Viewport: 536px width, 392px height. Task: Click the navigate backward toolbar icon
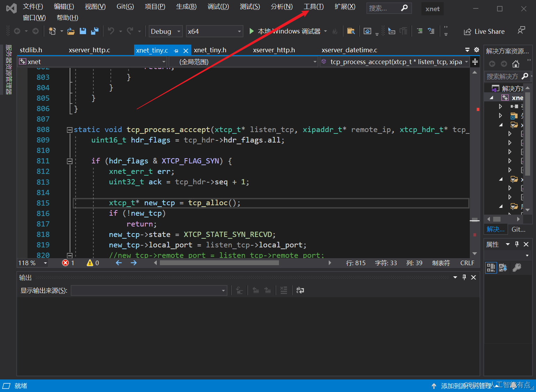[17, 31]
